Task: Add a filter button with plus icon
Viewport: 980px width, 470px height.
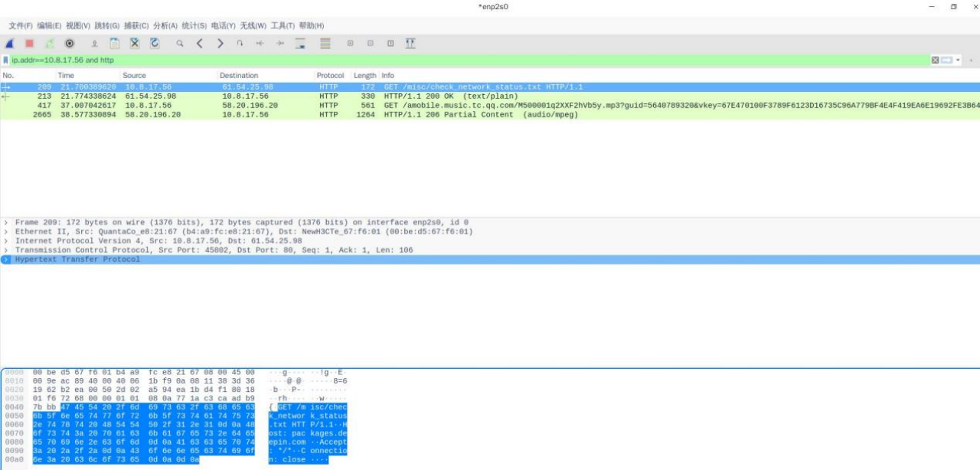Action: point(972,60)
